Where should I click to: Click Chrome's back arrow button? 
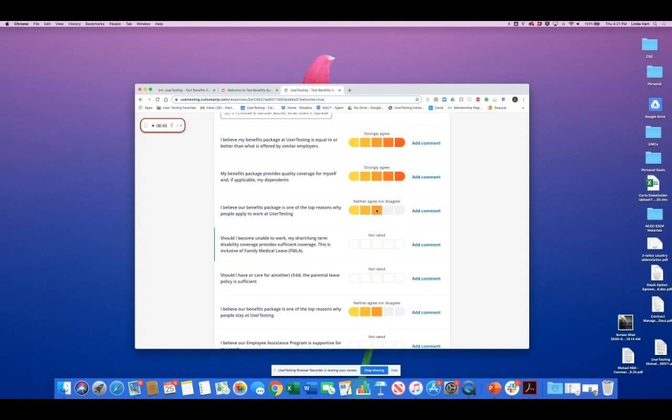coord(141,99)
